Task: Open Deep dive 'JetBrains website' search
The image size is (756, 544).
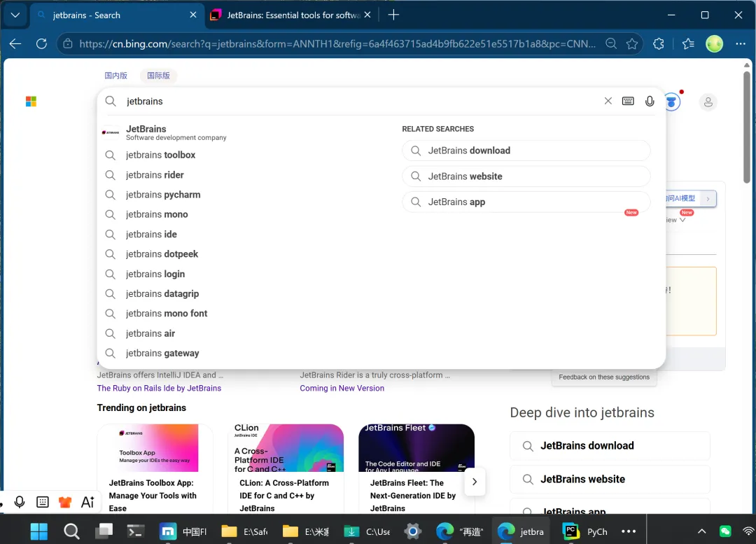Action: (610, 480)
